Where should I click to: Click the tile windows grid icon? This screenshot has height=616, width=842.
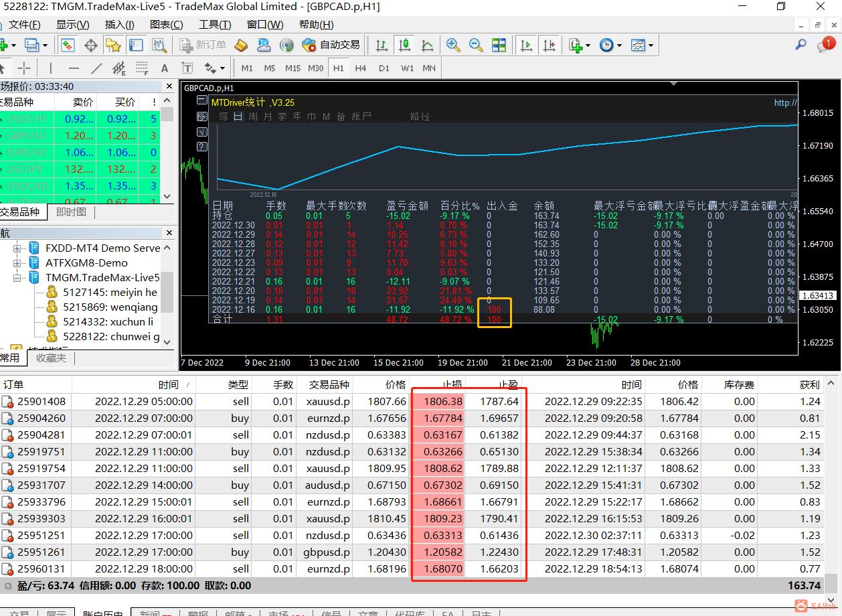coord(499,46)
